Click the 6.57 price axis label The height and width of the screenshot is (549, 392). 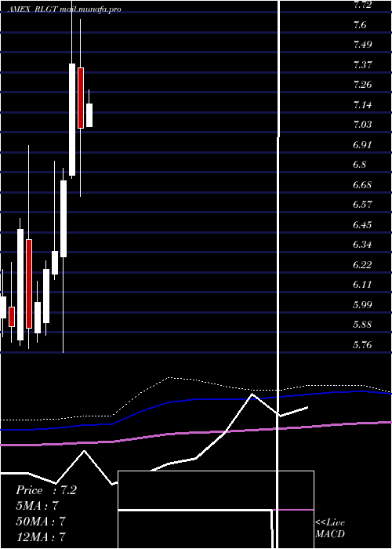tap(362, 205)
